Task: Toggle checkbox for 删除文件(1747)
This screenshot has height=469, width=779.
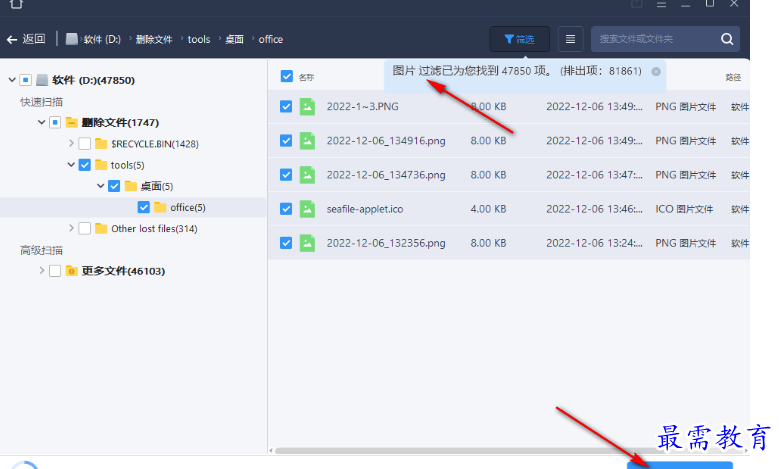Action: tap(55, 122)
